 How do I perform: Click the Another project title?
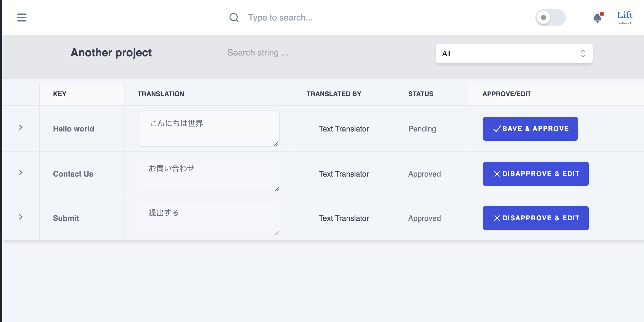[111, 52]
